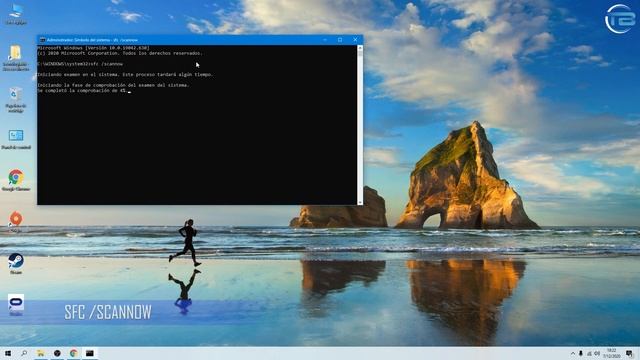Open the Windows Start menu
This screenshot has width=640, height=360.
coord(8,353)
